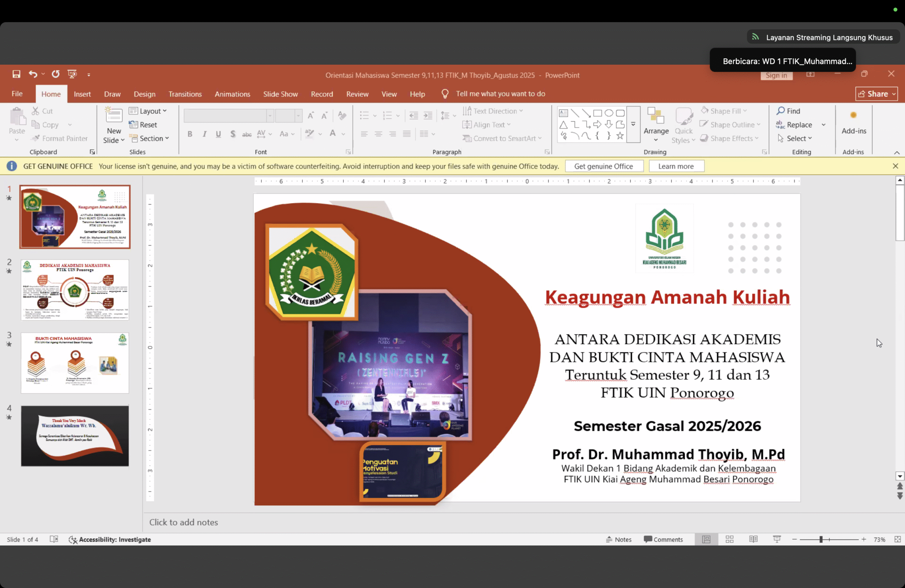Toggle text Shadow formatting
Screen dimensions: 905x588
click(x=233, y=134)
